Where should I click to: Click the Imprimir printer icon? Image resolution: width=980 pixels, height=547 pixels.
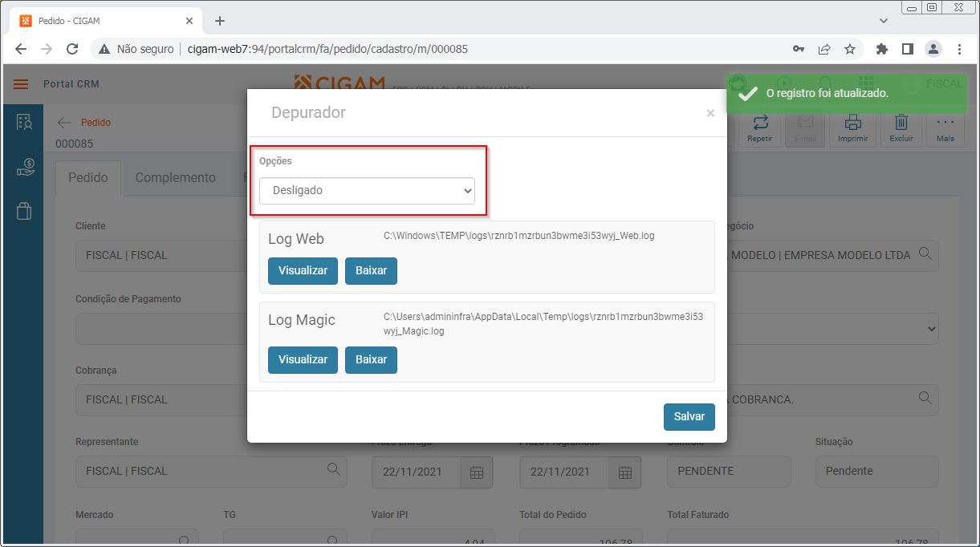(x=852, y=128)
